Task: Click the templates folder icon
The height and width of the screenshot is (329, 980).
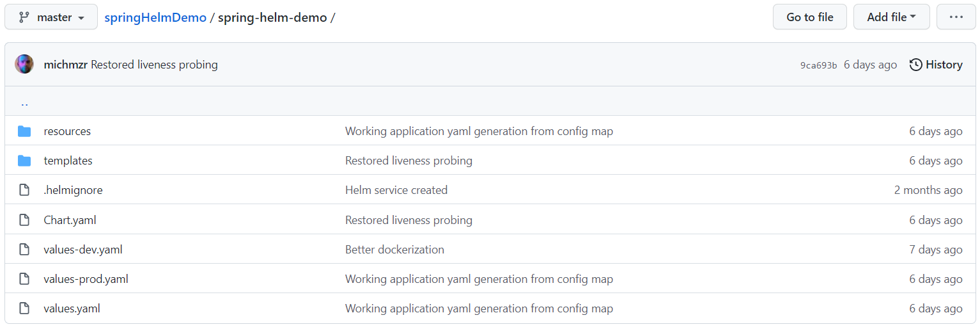Action: (x=24, y=161)
